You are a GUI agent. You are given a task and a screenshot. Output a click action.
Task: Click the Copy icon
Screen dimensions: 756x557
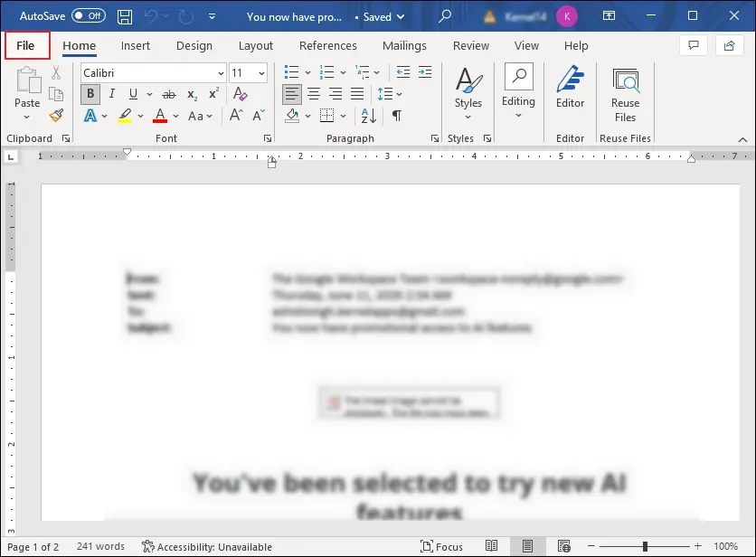(56, 94)
